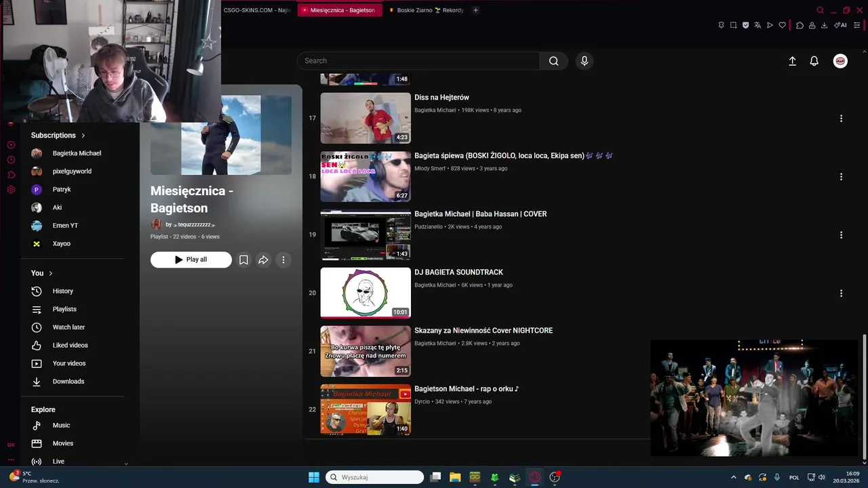Open the YouTube upload/create icon

(792, 61)
